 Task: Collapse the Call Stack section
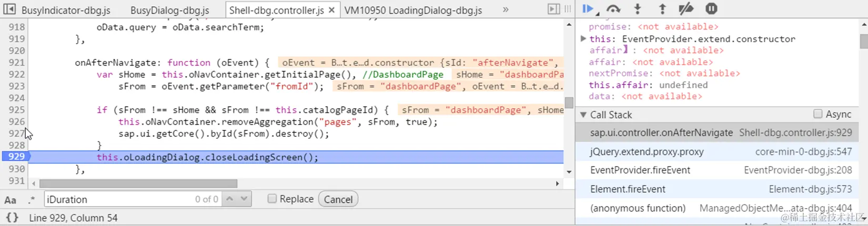[x=583, y=114]
